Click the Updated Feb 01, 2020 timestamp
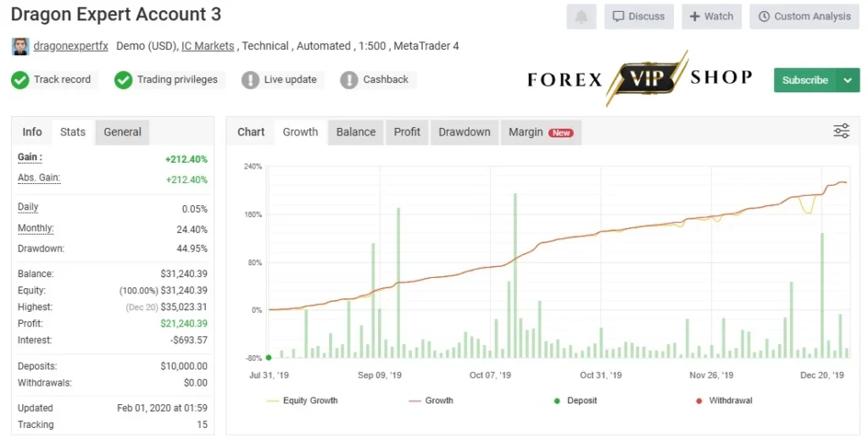The image size is (868, 439). coord(162,408)
